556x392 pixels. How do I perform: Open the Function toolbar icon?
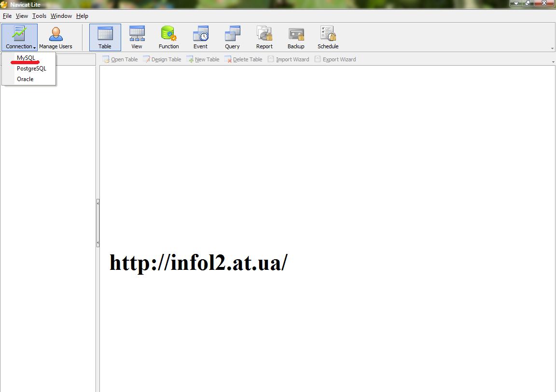click(x=169, y=37)
